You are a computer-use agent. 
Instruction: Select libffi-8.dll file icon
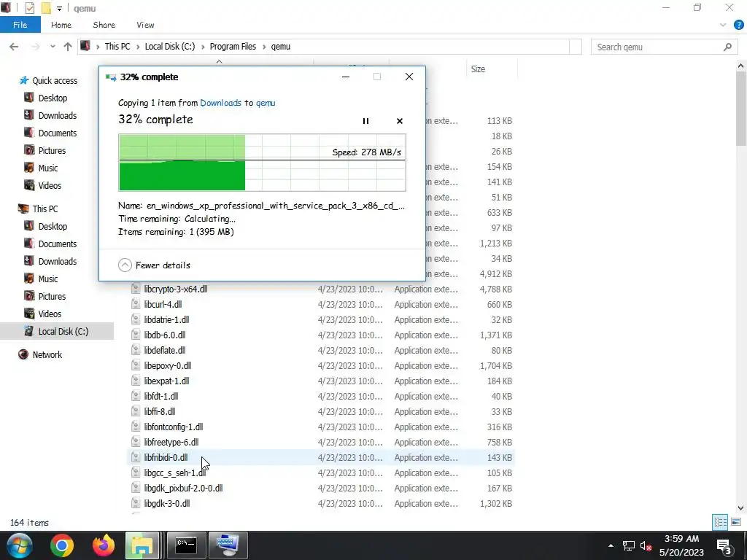[x=136, y=411]
